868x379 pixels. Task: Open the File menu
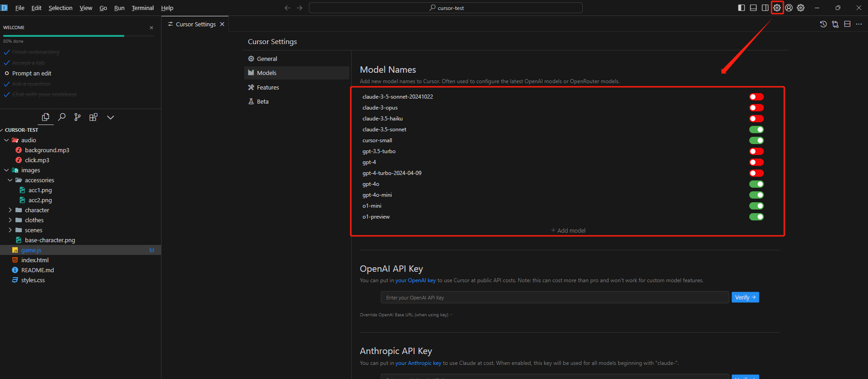click(x=20, y=8)
